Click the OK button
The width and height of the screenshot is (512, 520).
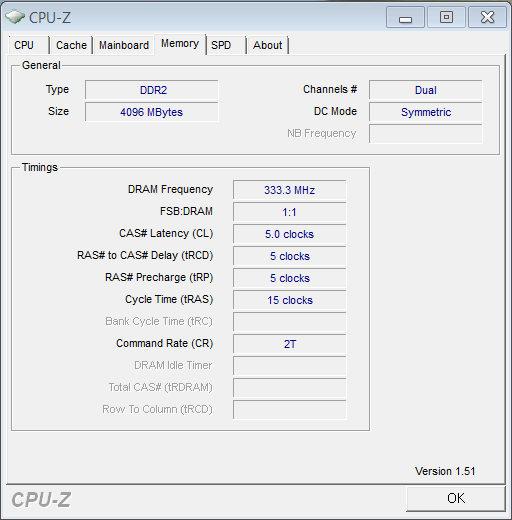click(x=456, y=498)
